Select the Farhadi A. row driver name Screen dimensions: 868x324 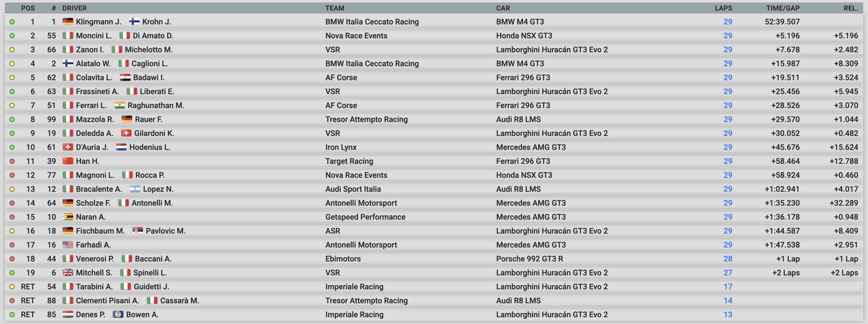pos(93,245)
